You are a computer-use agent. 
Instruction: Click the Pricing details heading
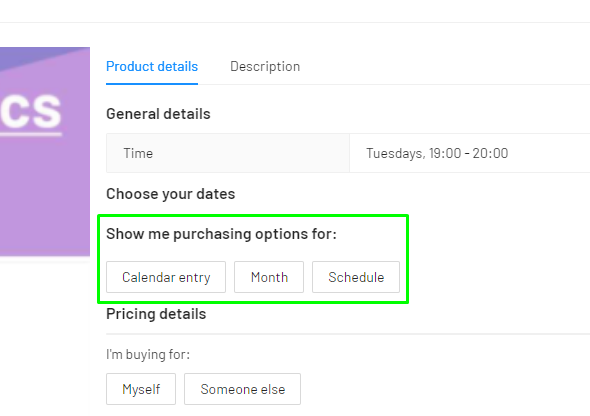pos(156,314)
